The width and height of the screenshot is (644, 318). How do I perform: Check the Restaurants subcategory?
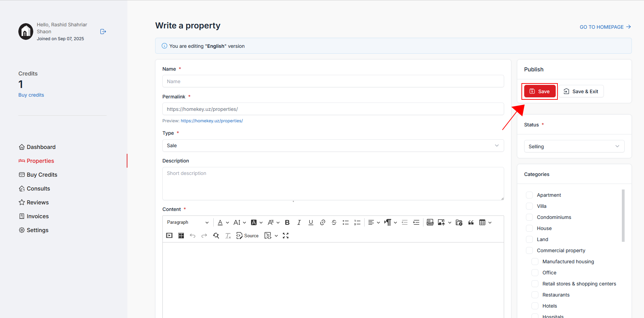[x=535, y=295]
